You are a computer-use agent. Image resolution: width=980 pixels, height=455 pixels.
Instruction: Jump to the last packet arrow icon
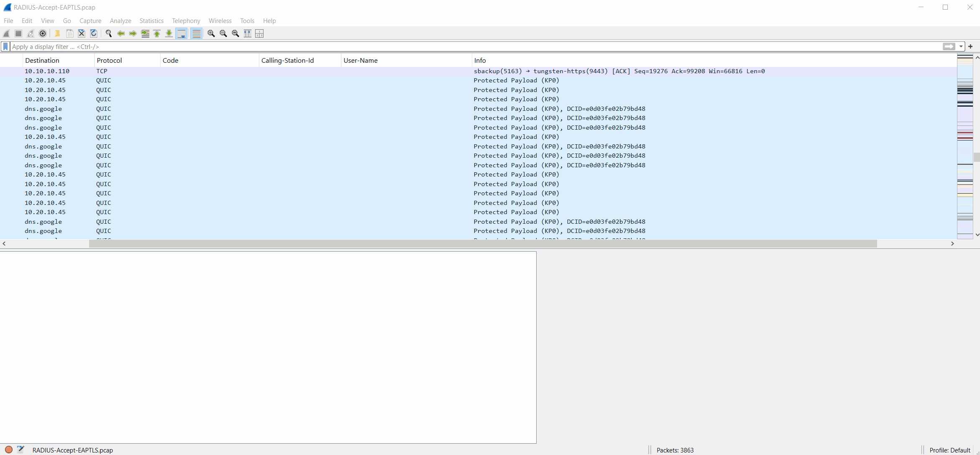click(169, 33)
